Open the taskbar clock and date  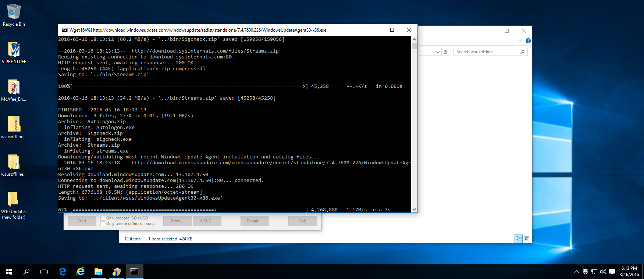(x=629, y=272)
